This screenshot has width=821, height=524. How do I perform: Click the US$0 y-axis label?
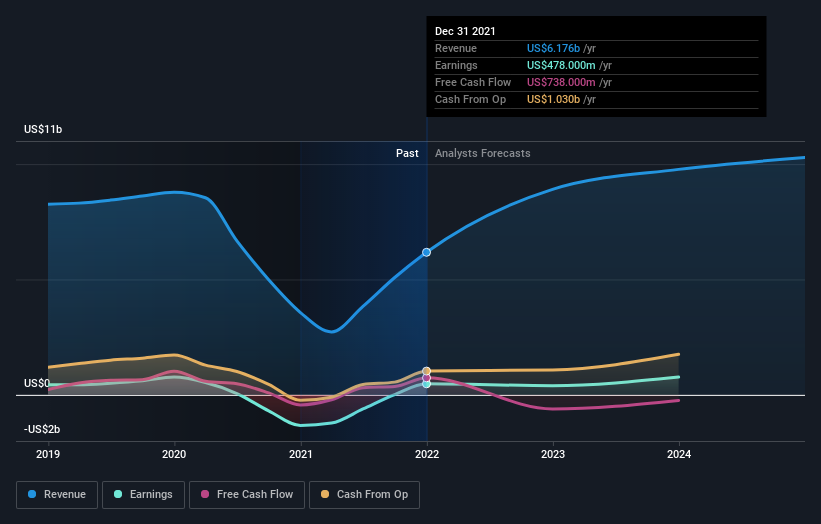[x=37, y=383]
